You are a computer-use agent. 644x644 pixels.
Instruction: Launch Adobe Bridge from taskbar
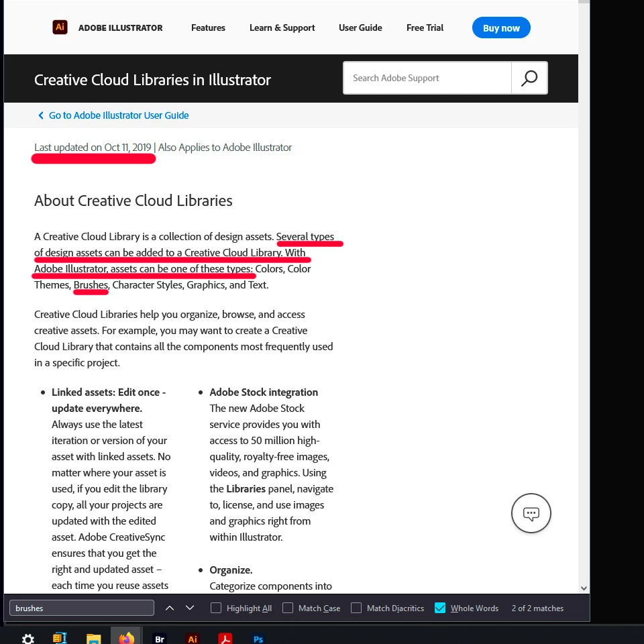tap(160, 639)
